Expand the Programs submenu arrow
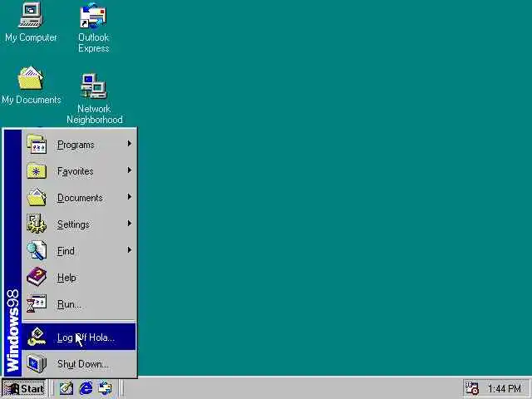Screen dimensions: 532x399 [130, 144]
